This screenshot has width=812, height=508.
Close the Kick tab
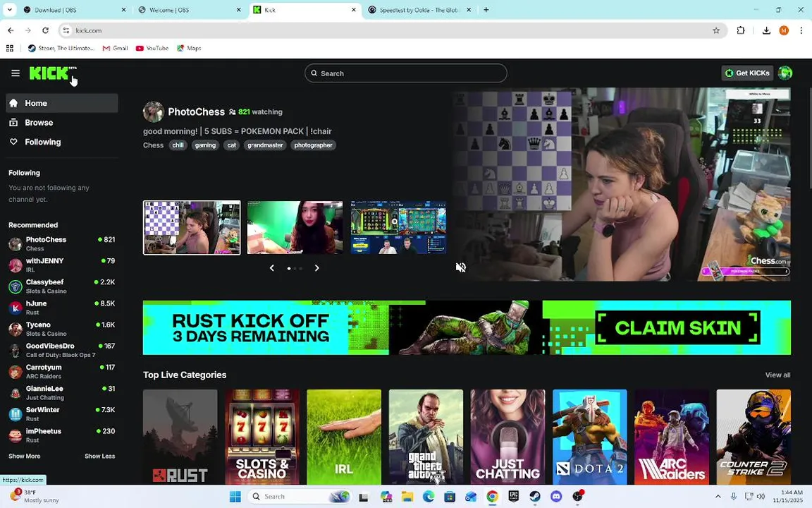tap(354, 10)
